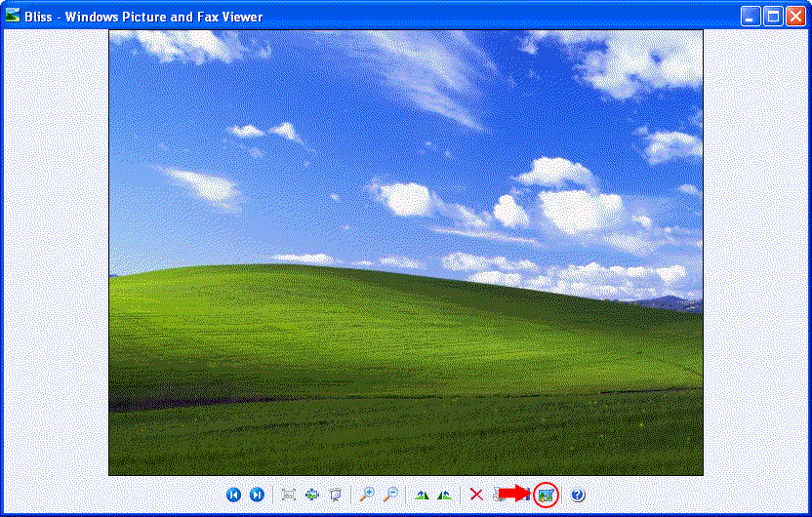
Task: Open the image for editing (circled icon)
Action: point(547,495)
